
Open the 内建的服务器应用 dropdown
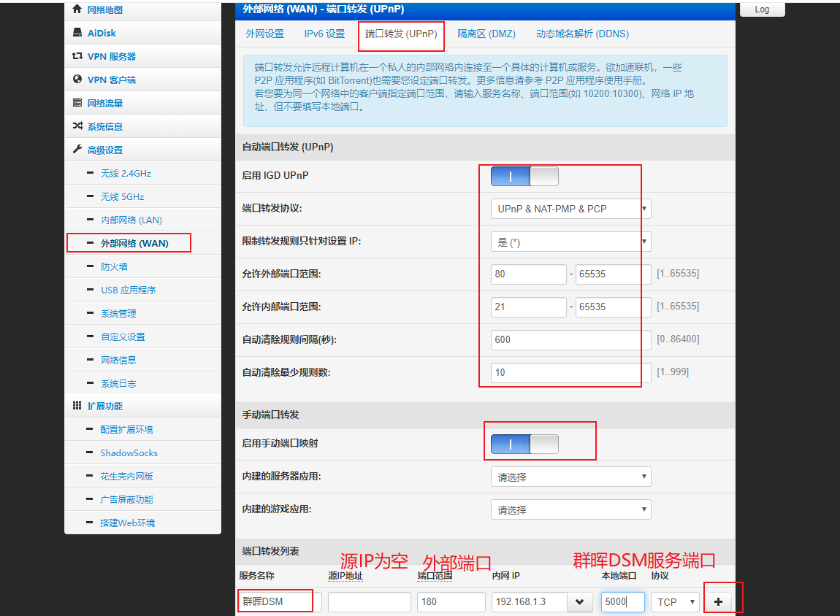(x=570, y=476)
